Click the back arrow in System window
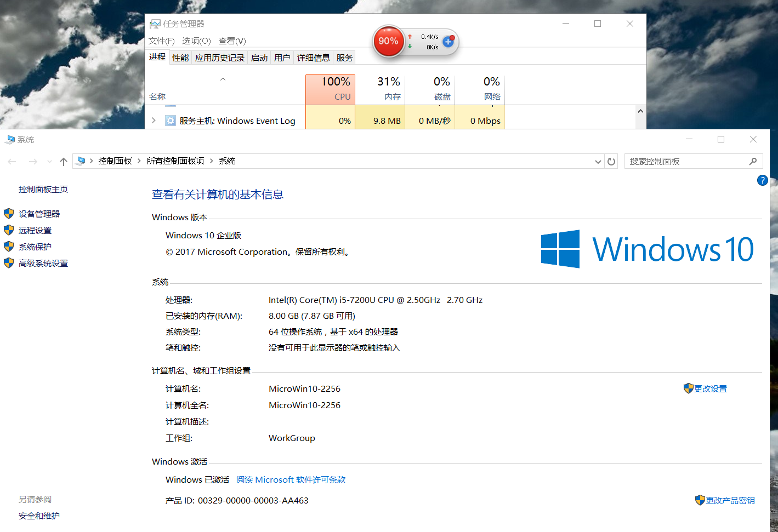Screen dimensions: 778x532 click(x=12, y=162)
